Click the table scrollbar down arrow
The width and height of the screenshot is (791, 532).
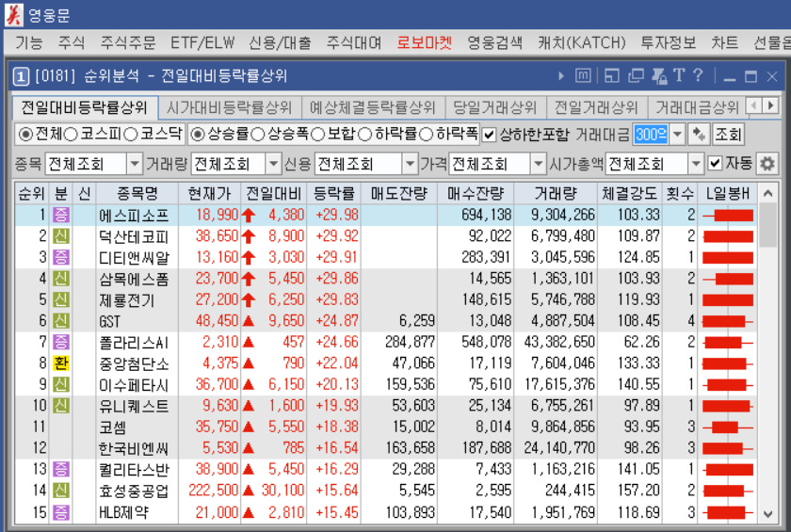tap(767, 514)
